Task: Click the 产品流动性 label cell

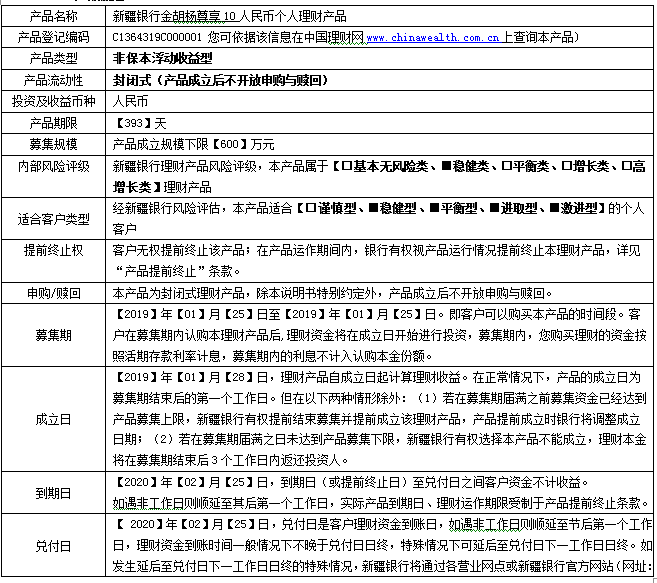Action: (x=53, y=80)
